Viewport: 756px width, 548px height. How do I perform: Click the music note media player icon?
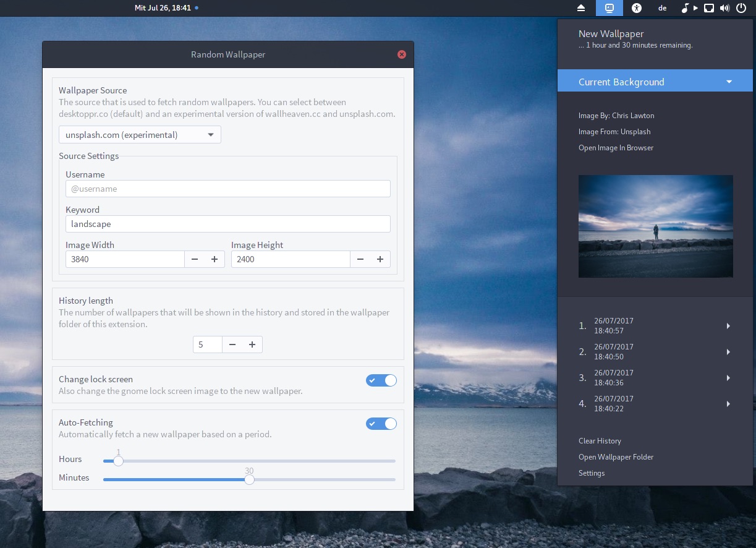click(685, 8)
